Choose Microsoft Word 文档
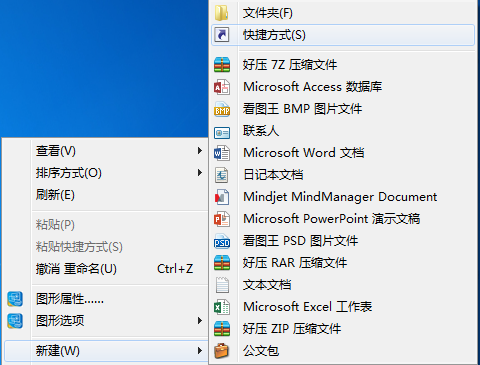480x365 pixels. point(343,153)
